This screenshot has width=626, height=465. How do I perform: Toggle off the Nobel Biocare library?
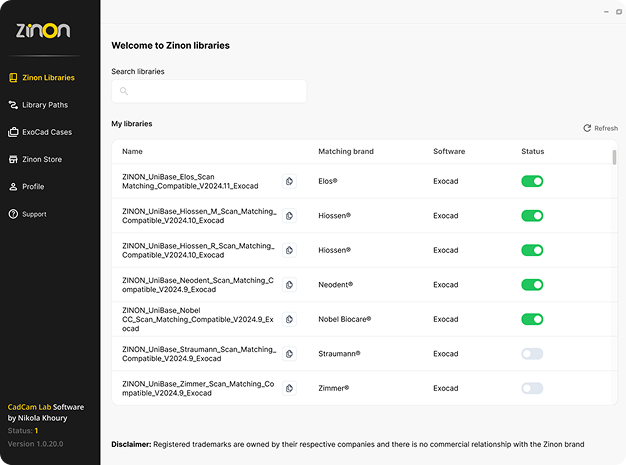532,319
